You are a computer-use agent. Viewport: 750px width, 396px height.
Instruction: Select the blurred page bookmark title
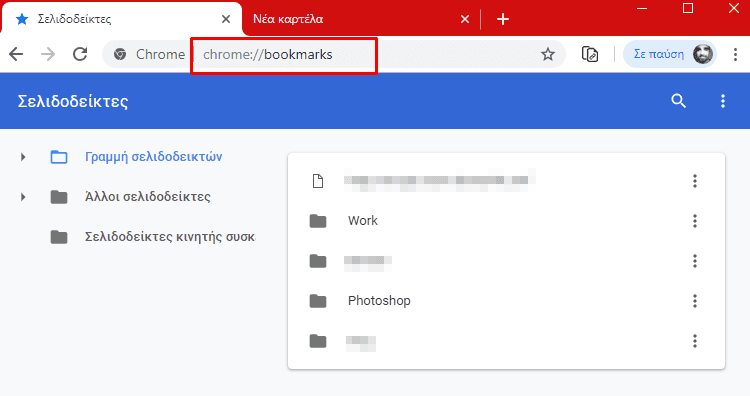tap(439, 180)
